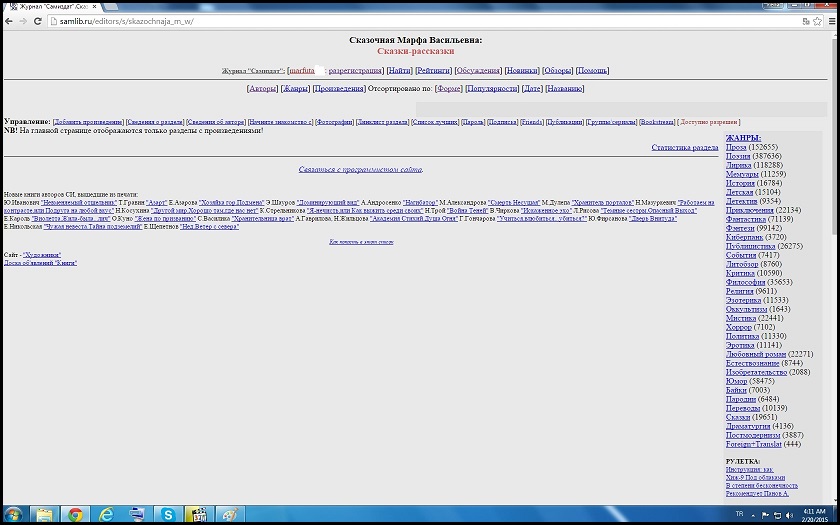The height and width of the screenshot is (525, 840).
Task: Open the Paint taskbar icon
Action: click(x=229, y=514)
